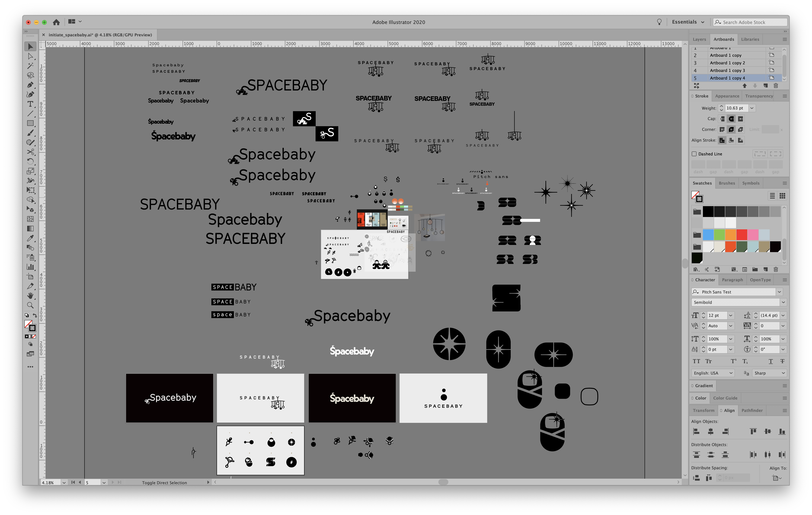The height and width of the screenshot is (515, 812).
Task: Switch swatches to thumbnail view
Action: [782, 196]
